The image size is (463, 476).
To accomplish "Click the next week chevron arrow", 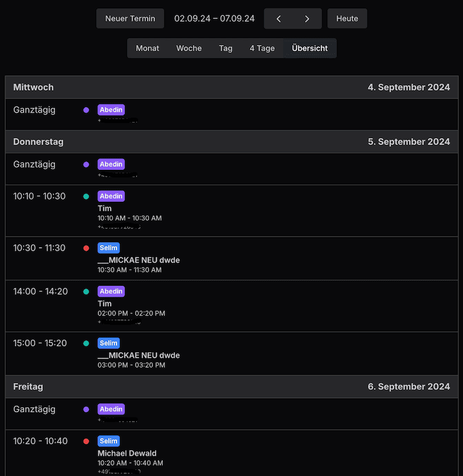I will point(307,19).
